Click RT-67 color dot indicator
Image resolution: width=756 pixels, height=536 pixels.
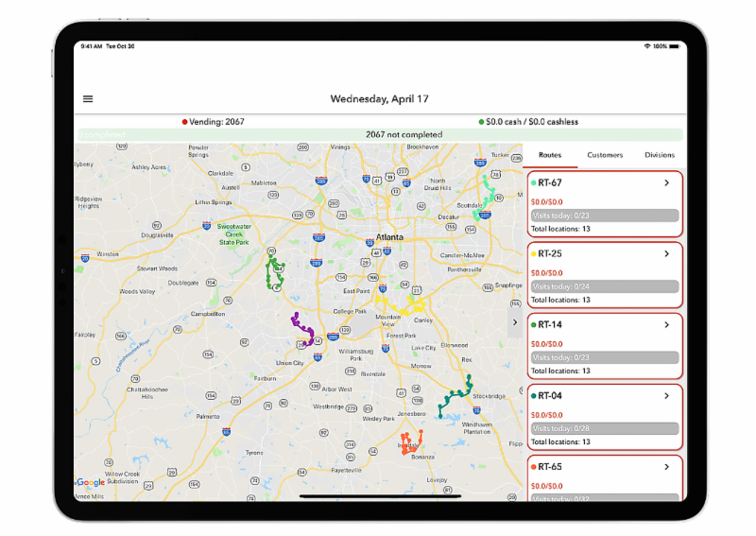534,182
